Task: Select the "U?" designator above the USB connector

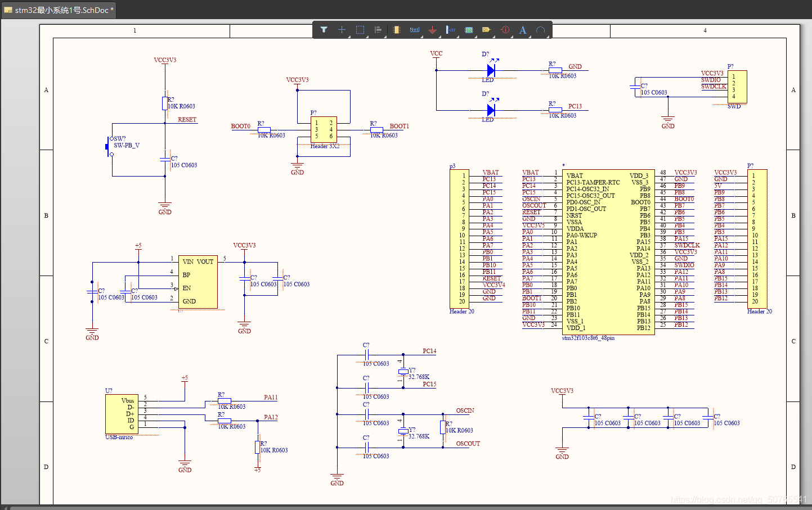Action: 109,391
